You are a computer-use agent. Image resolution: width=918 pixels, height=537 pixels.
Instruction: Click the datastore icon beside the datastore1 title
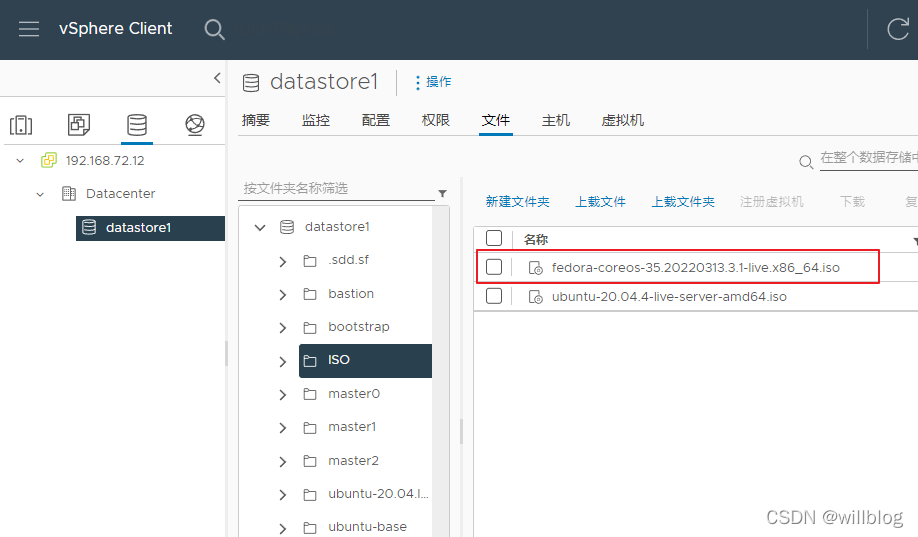coord(251,83)
